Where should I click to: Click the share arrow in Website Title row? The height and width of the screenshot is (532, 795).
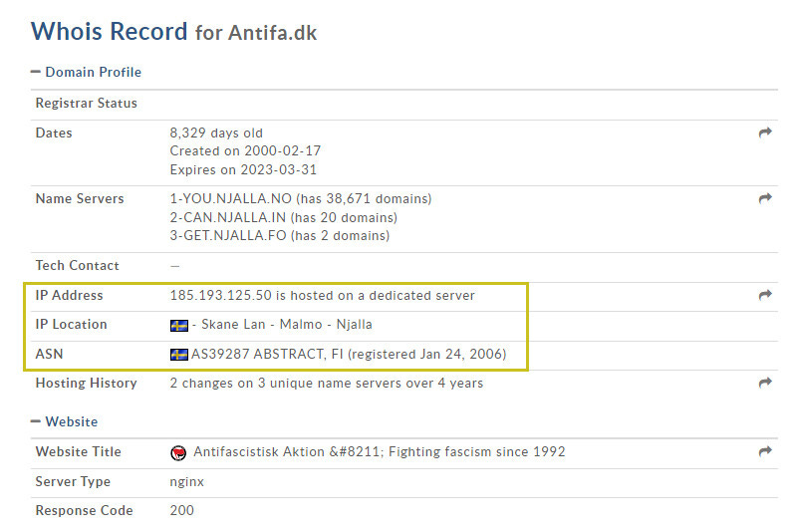[x=765, y=451]
